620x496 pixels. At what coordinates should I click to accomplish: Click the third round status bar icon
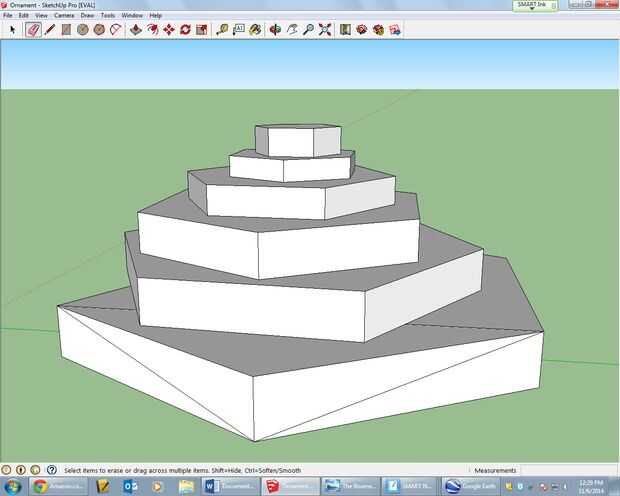coord(36,470)
